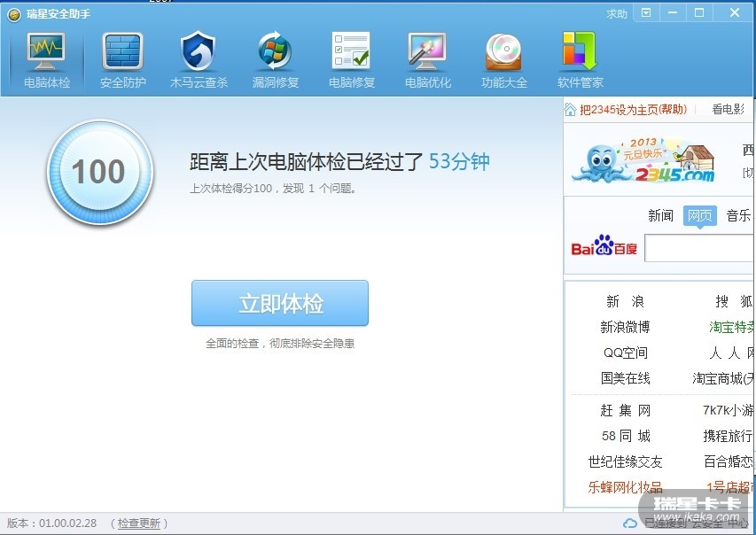The height and width of the screenshot is (535, 756).
Task: Open the 淘宝商城 link
Action: pos(722,378)
